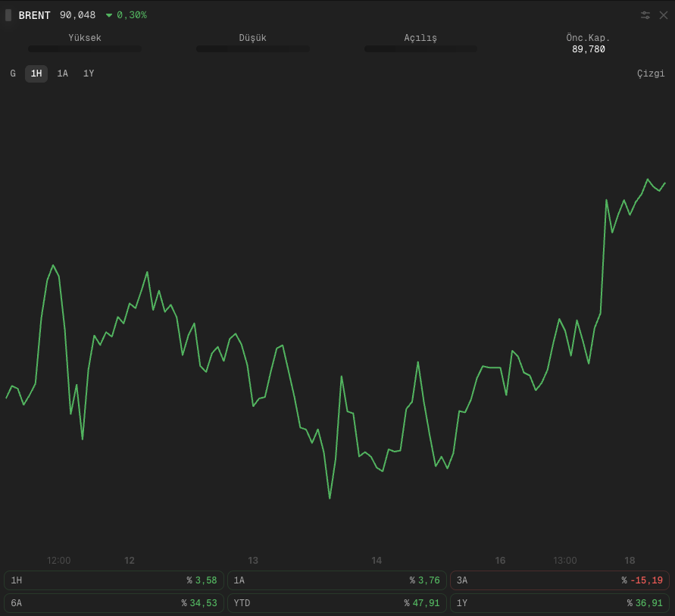Click the Önc.Kap. value 89,780
Screen dimensions: 675x616
coord(588,49)
